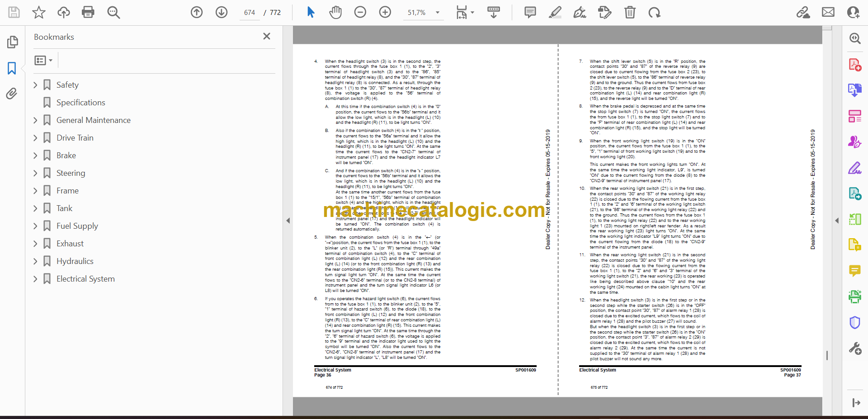The height and width of the screenshot is (419, 868).
Task: Add a sticky note comment
Action: (530, 12)
